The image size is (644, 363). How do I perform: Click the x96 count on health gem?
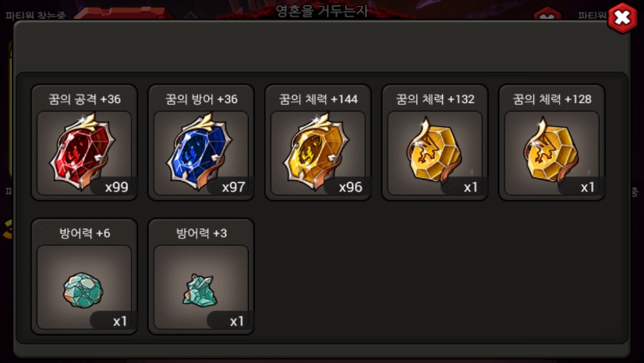(x=350, y=187)
